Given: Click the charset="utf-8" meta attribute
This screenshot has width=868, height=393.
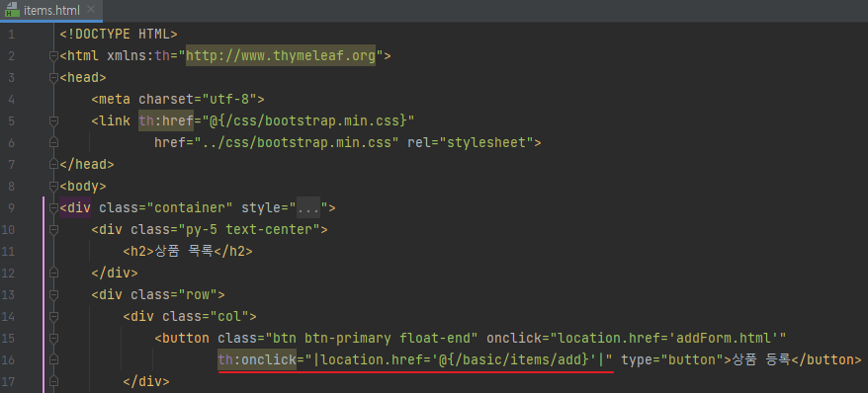Looking at the screenshot, I should click(198, 100).
